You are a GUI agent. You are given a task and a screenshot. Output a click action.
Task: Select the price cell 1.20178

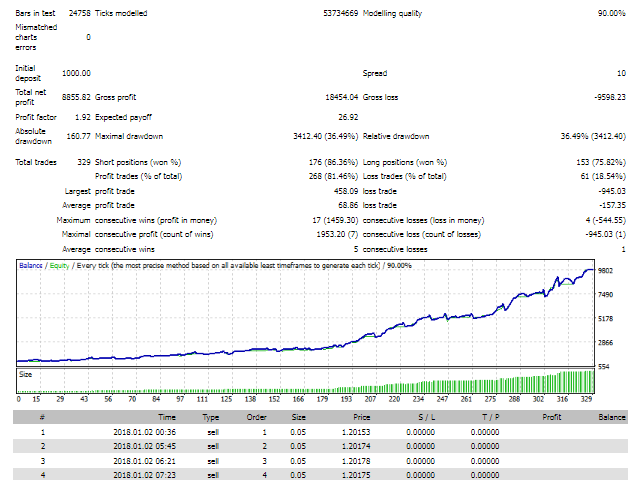(356, 461)
